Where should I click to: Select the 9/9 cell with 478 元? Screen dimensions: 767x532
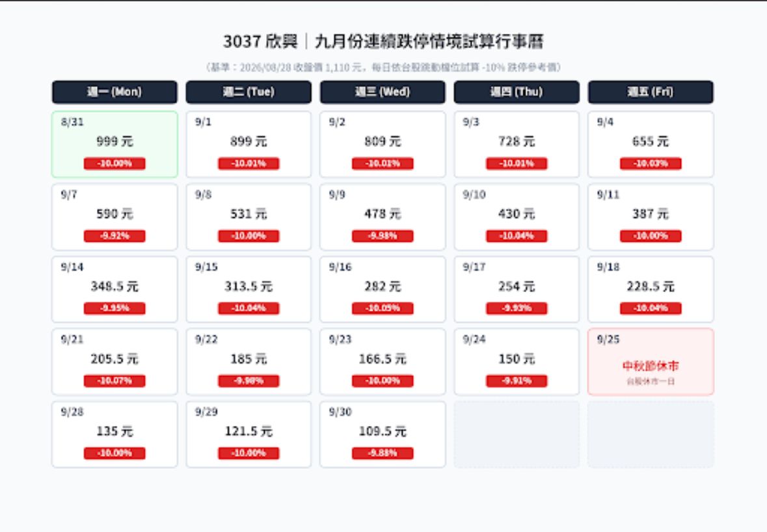coord(383,217)
